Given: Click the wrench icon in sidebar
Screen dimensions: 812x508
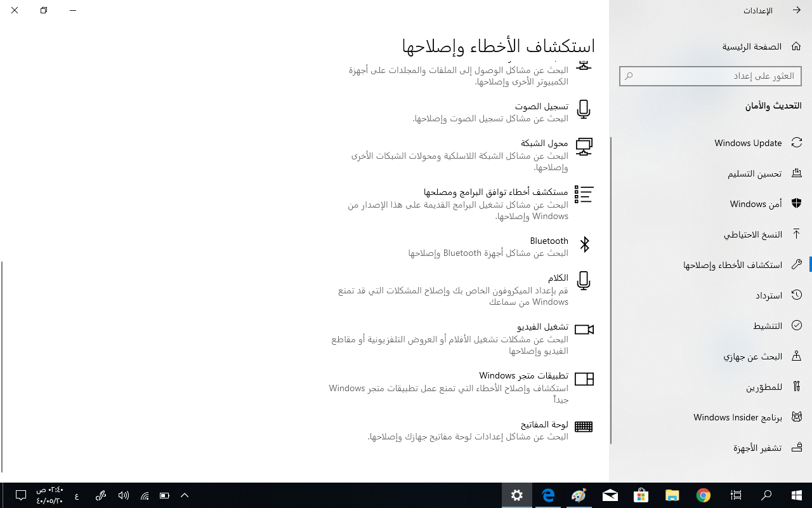Looking at the screenshot, I should (x=797, y=265).
